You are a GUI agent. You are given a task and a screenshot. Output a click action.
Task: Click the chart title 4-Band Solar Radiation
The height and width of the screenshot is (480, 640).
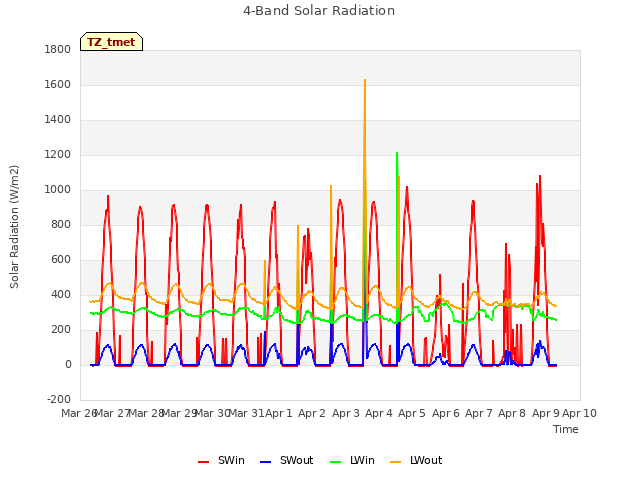[319, 11]
